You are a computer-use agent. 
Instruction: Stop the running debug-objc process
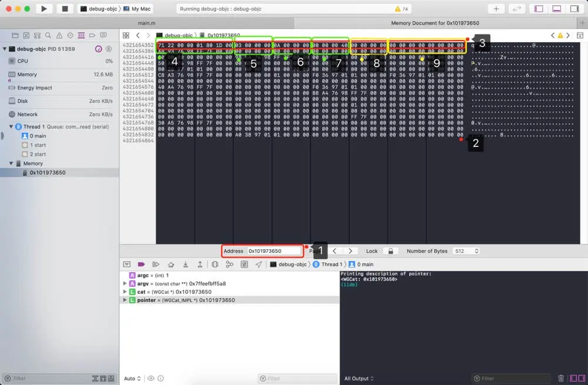pyautogui.click(x=65, y=9)
